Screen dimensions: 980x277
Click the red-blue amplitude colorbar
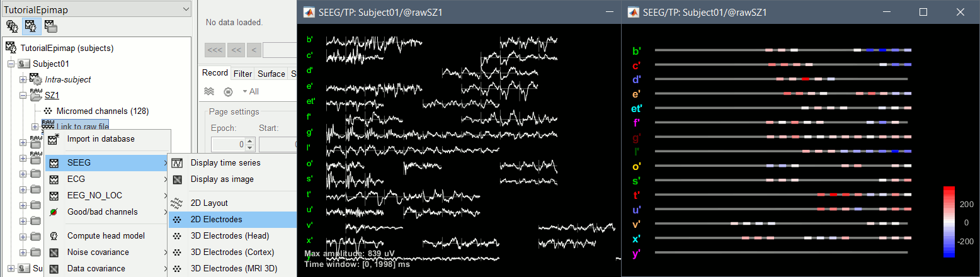coord(949,222)
